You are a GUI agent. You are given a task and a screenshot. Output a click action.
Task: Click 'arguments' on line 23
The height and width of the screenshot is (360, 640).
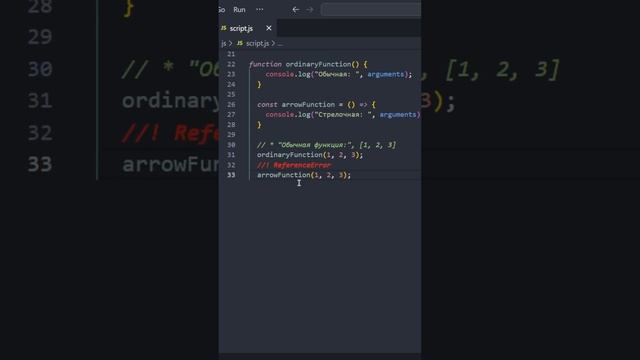386,74
